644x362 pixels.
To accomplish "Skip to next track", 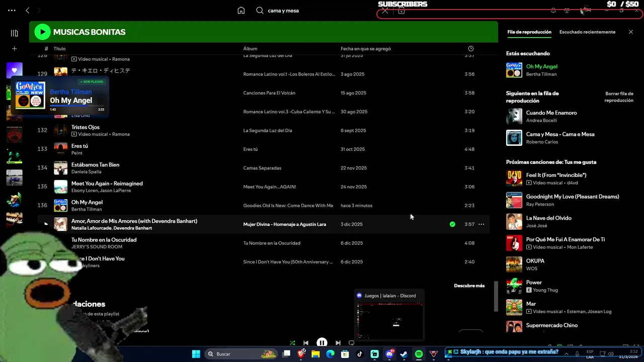I will tap(338, 343).
